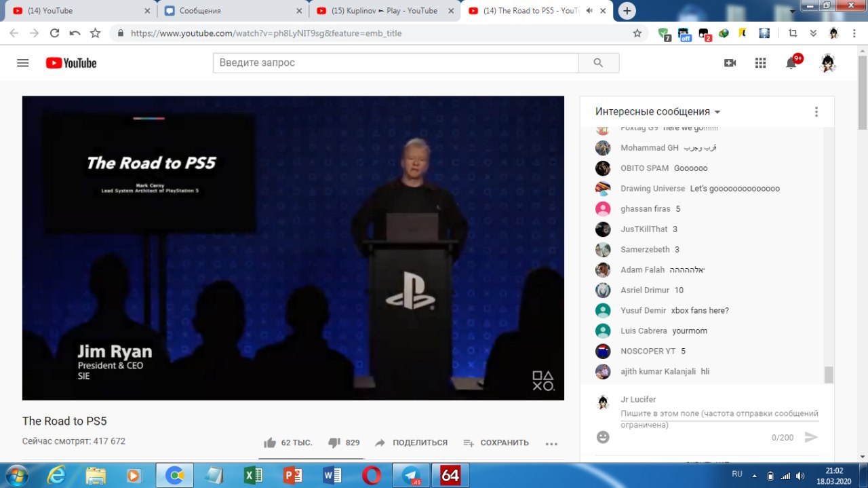Image resolution: width=868 pixels, height=488 pixels.
Task: Like the video with thumbs up
Action: tap(270, 443)
